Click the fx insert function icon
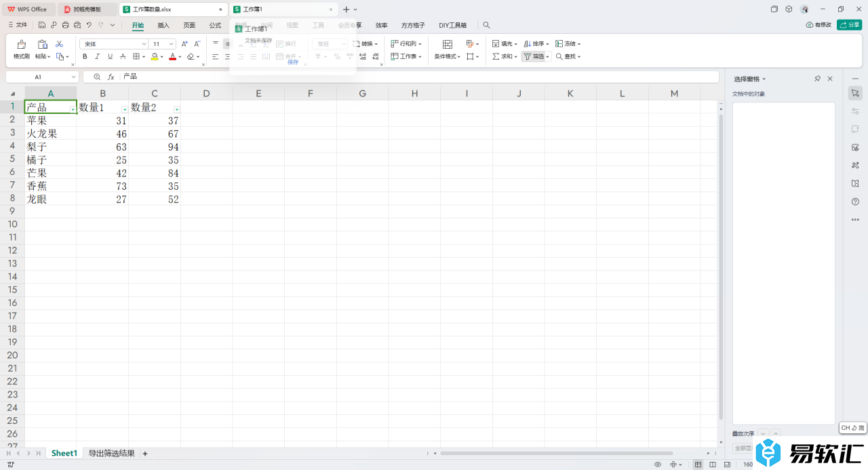This screenshot has width=868, height=470. tap(111, 77)
